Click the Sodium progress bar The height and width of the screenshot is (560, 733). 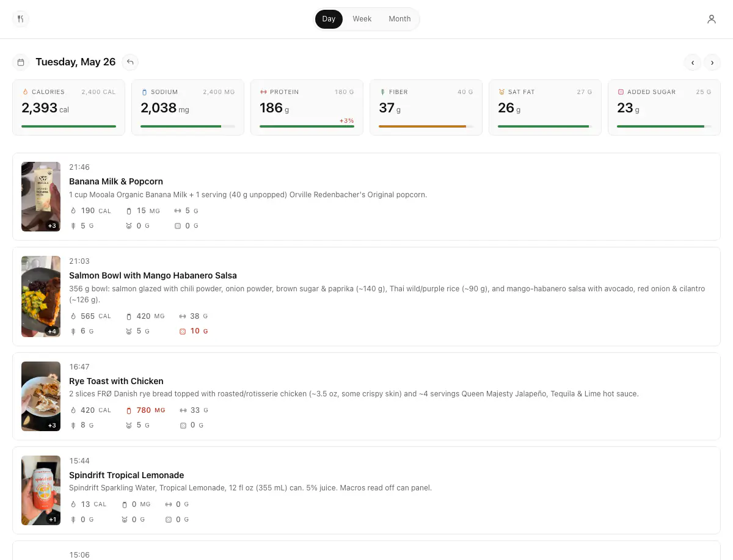coord(188,126)
